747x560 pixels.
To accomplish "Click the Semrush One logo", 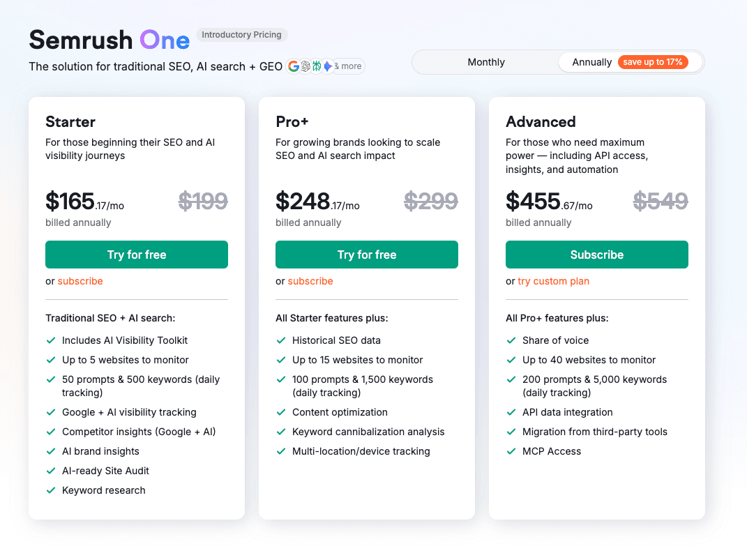I will tap(109, 40).
